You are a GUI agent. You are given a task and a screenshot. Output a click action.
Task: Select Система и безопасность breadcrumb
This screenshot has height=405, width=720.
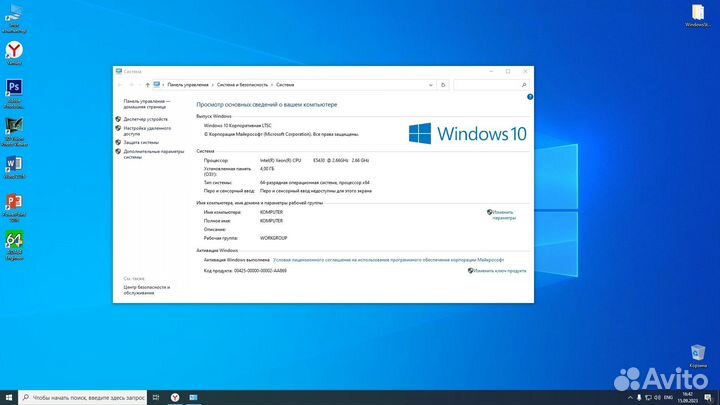(x=242, y=85)
